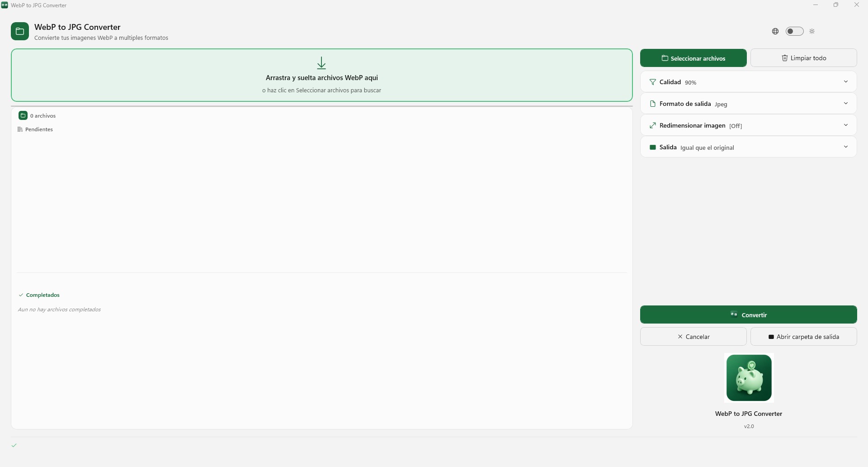Image resolution: width=868 pixels, height=467 pixels.
Task: Maximize or restore the window
Action: 836,5
